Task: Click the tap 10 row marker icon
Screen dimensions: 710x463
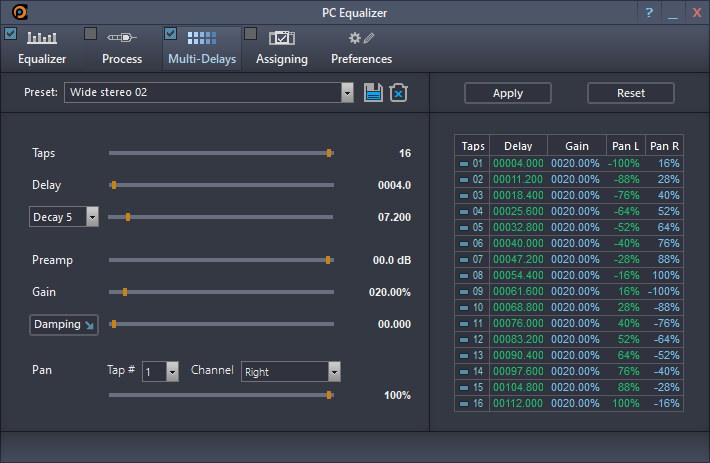Action: pyautogui.click(x=464, y=308)
